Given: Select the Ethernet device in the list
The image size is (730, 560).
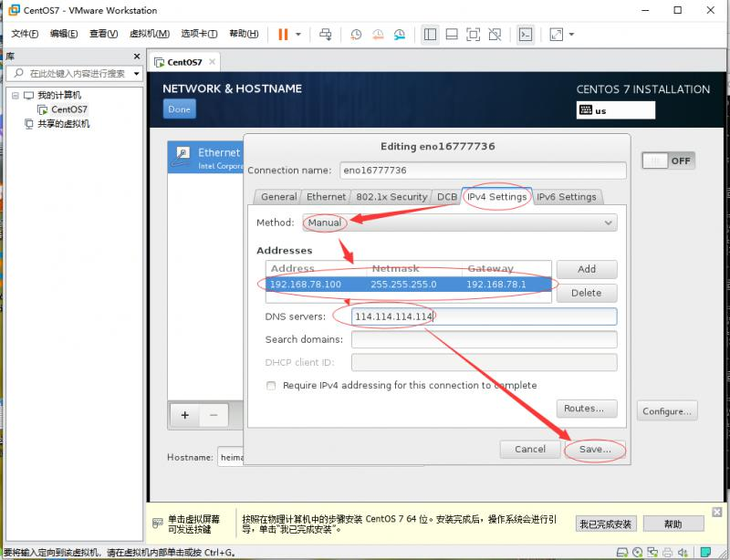Looking at the screenshot, I should 206,158.
